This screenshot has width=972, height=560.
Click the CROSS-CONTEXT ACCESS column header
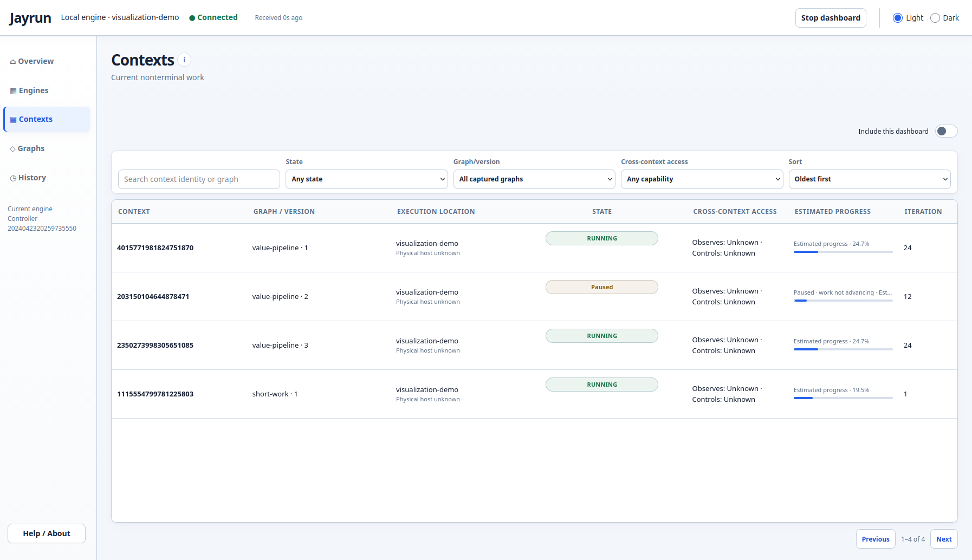pyautogui.click(x=735, y=212)
